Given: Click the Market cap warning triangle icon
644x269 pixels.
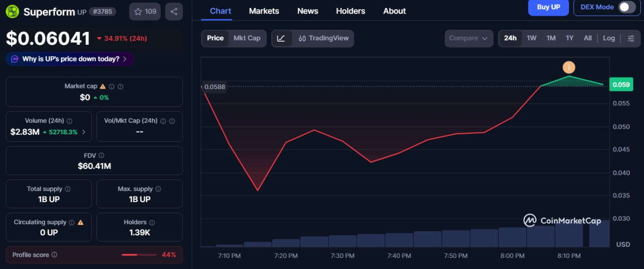Looking at the screenshot, I should tap(103, 86).
